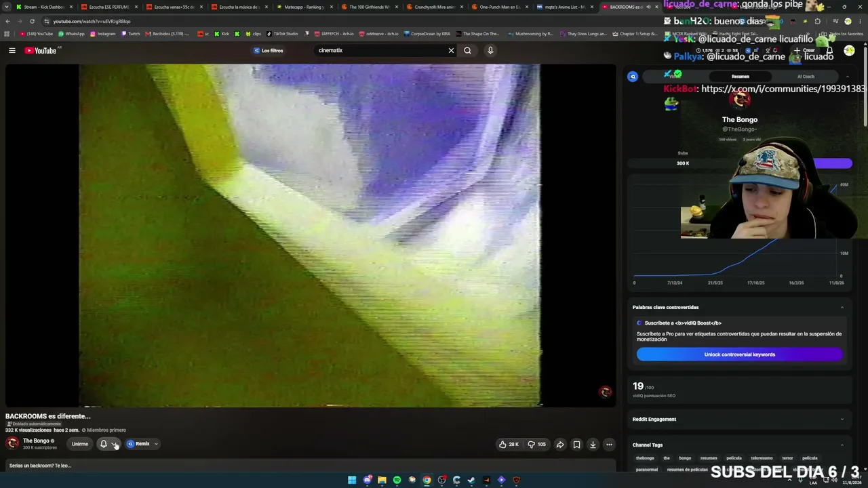Collapse the vidIQ panel with top chevron
This screenshot has height=488, width=868.
pyautogui.click(x=847, y=77)
